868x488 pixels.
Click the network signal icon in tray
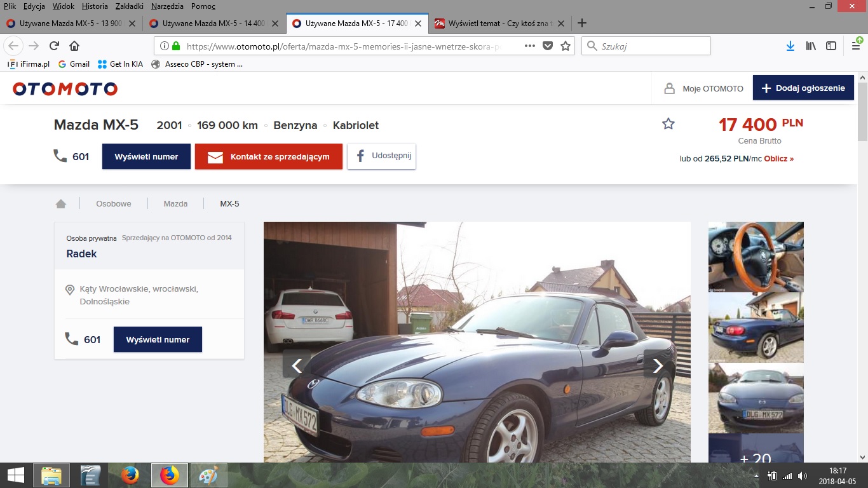coord(787,475)
